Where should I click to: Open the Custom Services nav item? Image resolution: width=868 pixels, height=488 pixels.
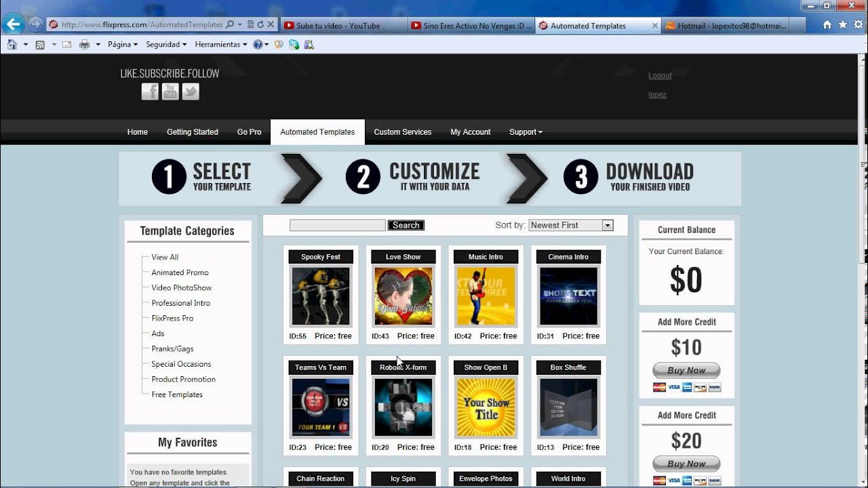point(403,132)
